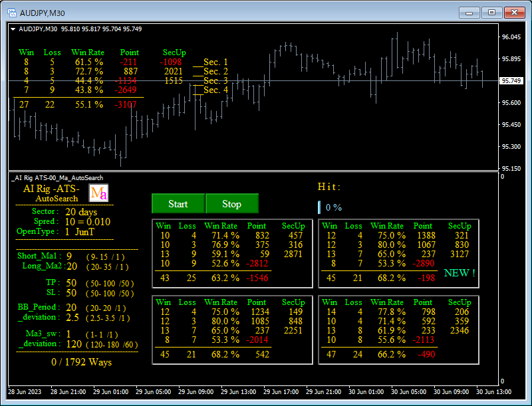Click the Spred 10 = 0.010 value
Viewport: 532px width, 406px height.
[x=88, y=222]
